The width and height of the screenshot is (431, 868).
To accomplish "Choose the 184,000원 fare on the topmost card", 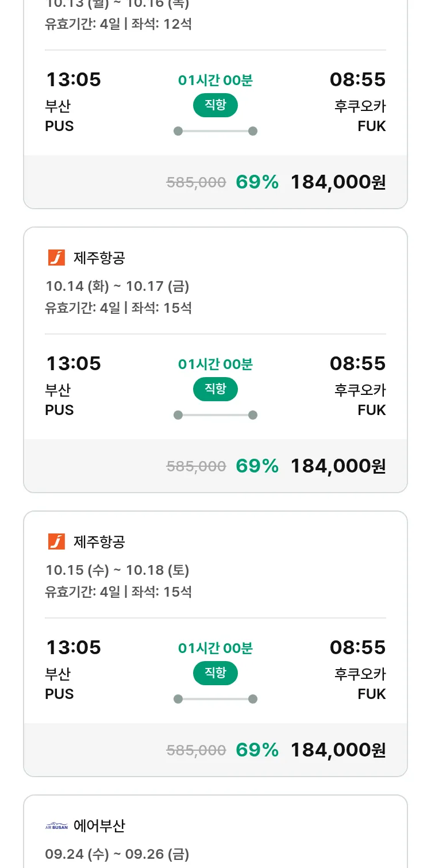I will point(338,182).
